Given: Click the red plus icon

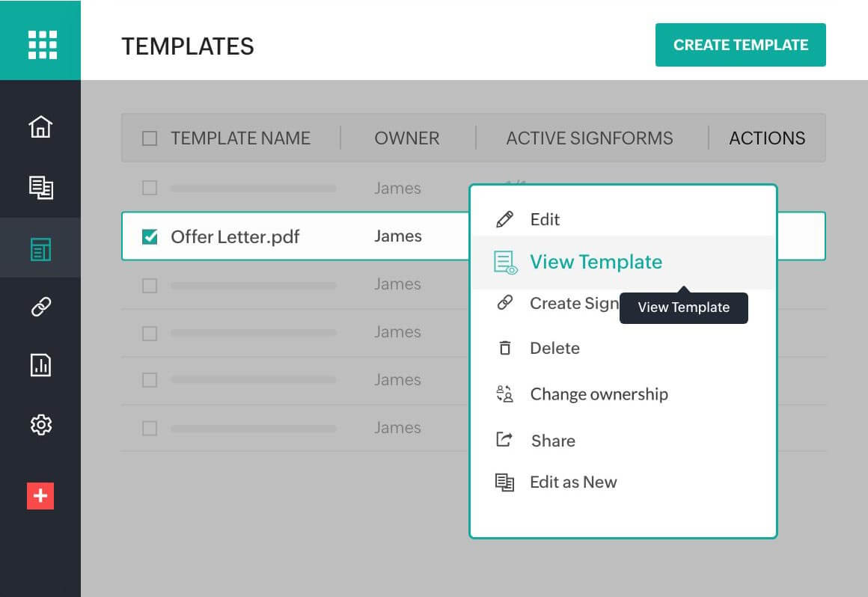Looking at the screenshot, I should pos(40,496).
